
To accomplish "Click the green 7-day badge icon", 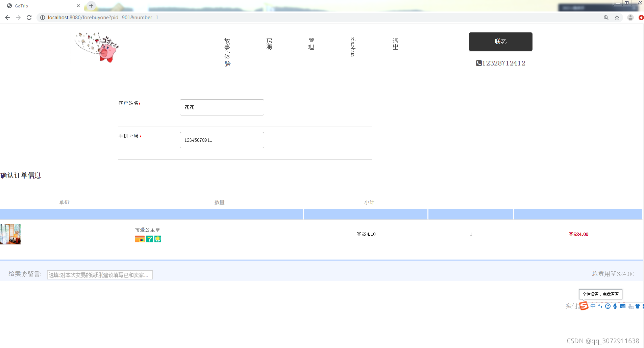I will pos(150,239).
